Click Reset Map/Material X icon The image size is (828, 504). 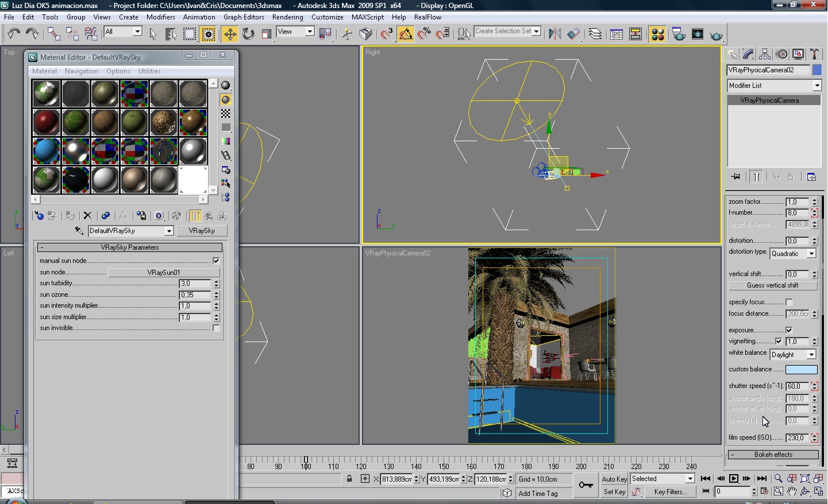[87, 216]
